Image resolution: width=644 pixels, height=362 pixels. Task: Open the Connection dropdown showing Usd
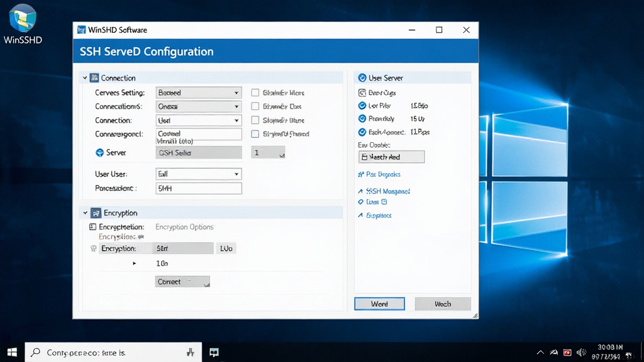tap(198, 120)
